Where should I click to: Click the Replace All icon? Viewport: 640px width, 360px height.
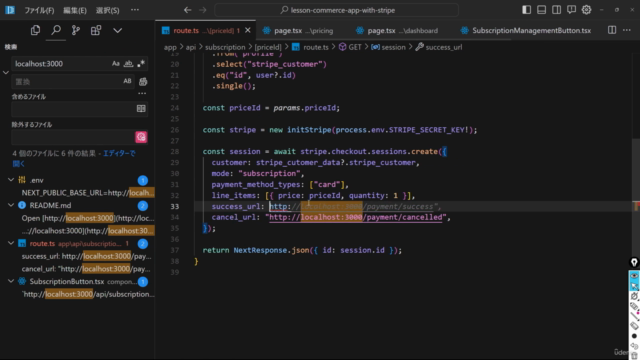pos(143,82)
